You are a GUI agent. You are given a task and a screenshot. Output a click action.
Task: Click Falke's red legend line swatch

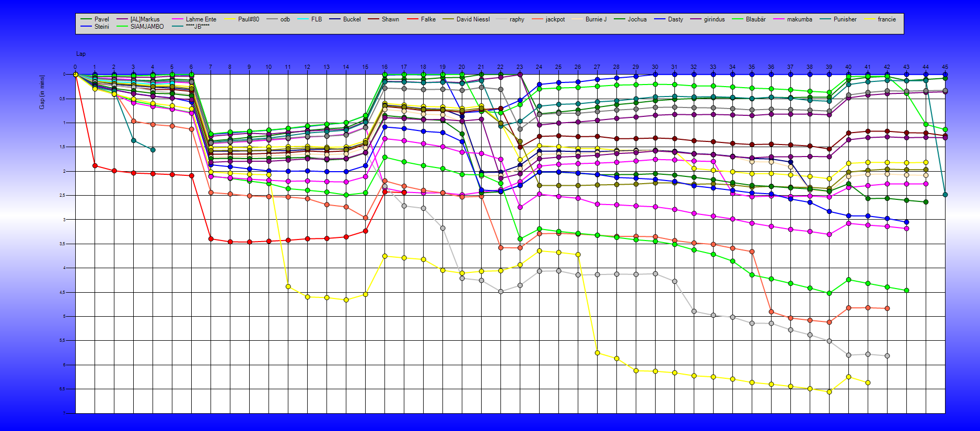pos(413,19)
